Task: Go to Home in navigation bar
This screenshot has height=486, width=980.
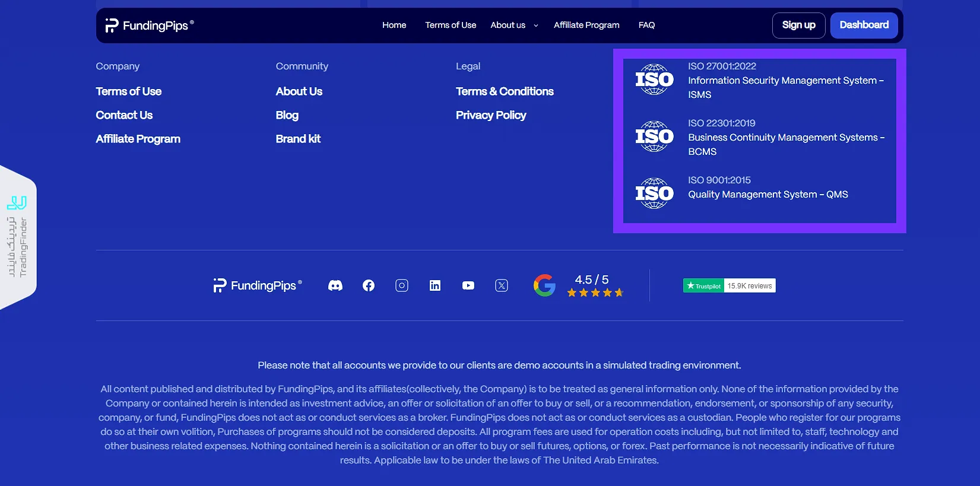Action: pyautogui.click(x=394, y=26)
